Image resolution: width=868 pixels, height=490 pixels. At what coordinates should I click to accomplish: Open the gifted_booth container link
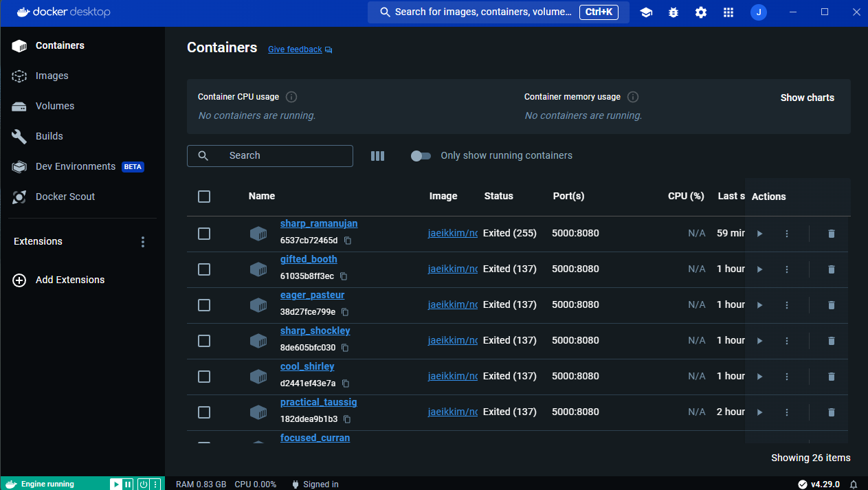(309, 259)
